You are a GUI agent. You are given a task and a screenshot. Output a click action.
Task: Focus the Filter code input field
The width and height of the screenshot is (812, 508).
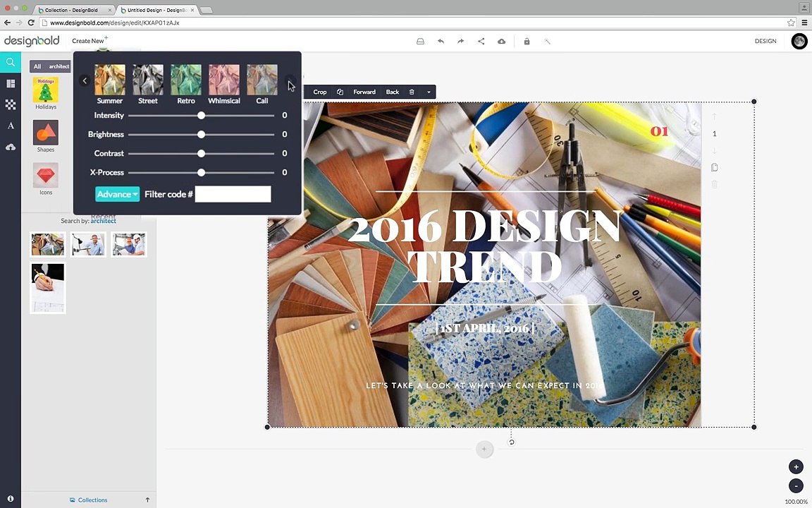tap(233, 195)
